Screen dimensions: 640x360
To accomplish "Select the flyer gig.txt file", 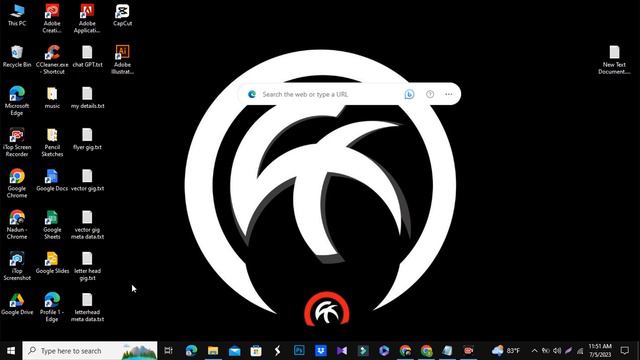I will (87, 139).
